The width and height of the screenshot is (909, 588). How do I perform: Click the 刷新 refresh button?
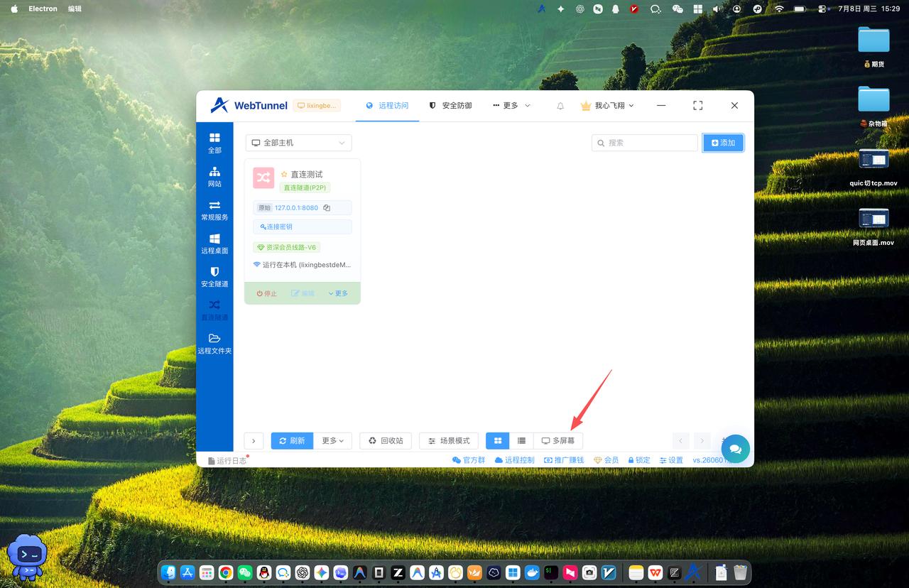292,441
